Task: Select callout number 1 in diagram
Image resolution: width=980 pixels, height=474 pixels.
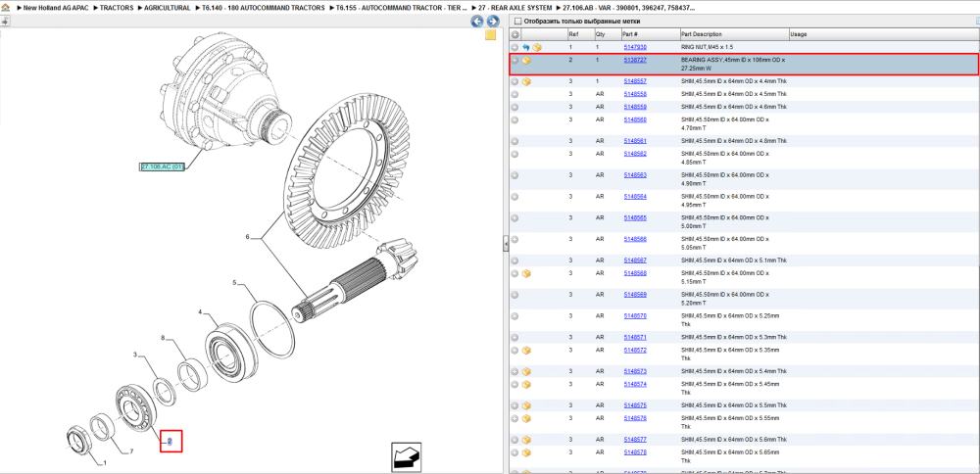Action: 105,463
